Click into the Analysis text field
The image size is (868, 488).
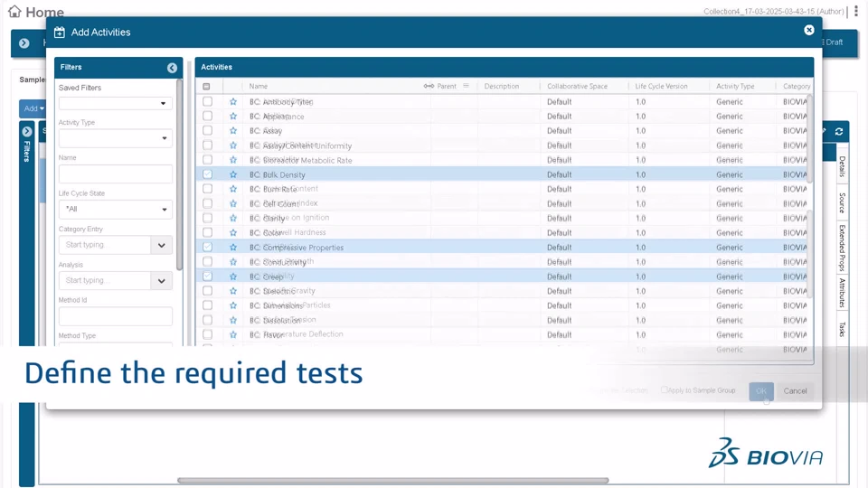point(105,280)
